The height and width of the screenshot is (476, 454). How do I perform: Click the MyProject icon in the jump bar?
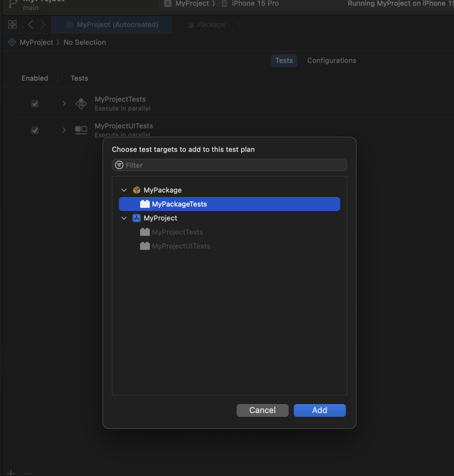pyautogui.click(x=12, y=42)
